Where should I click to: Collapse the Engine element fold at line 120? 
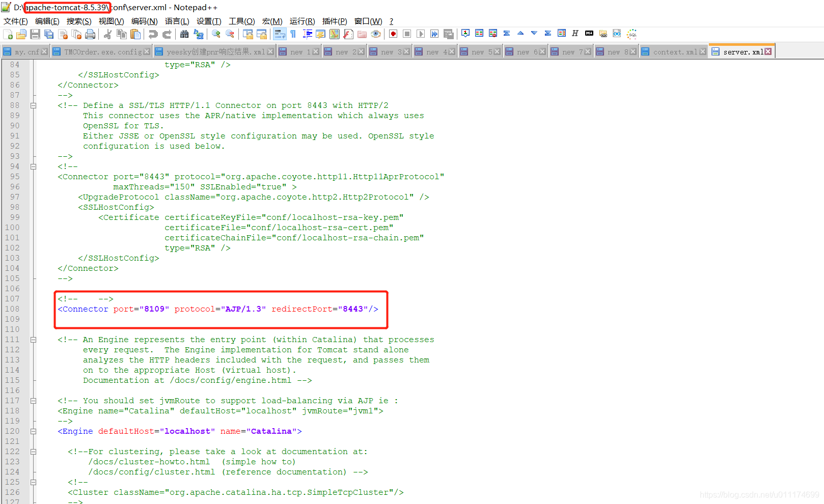(x=33, y=431)
